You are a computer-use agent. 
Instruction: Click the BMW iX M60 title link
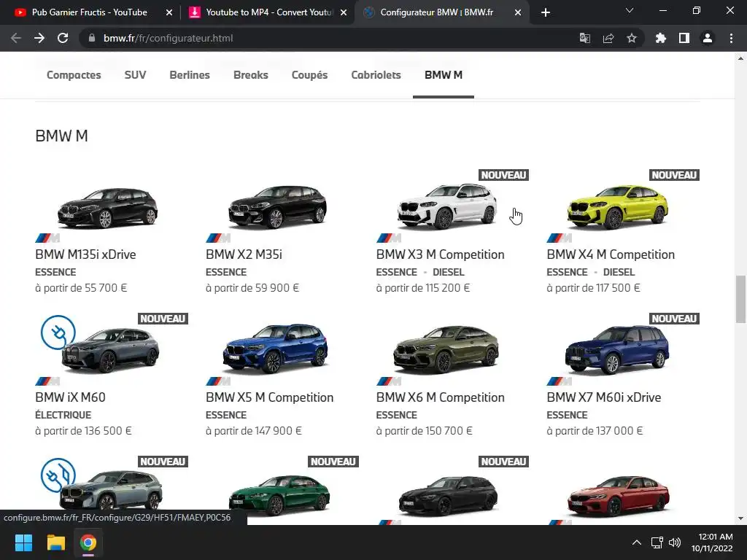click(x=71, y=397)
